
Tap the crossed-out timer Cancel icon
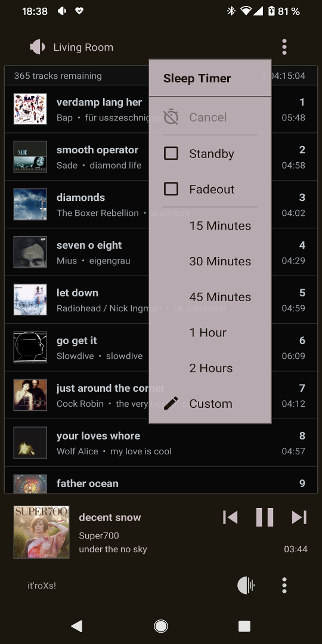click(x=171, y=117)
